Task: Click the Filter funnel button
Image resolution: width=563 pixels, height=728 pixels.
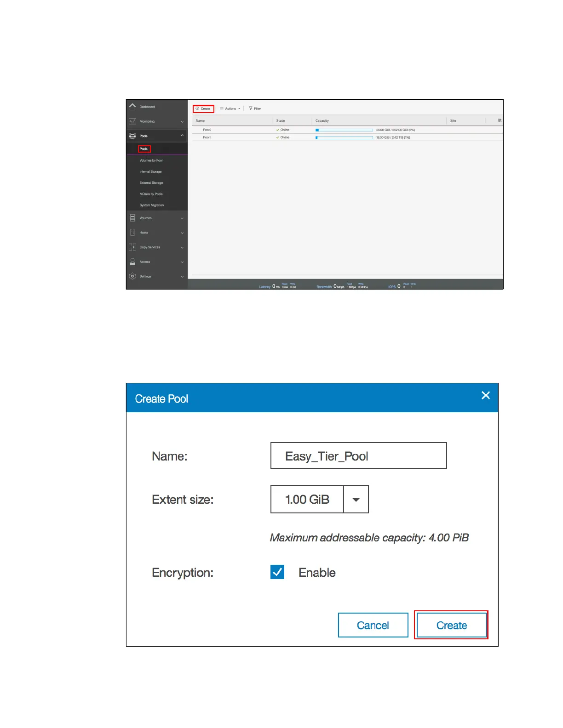Action: (255, 108)
